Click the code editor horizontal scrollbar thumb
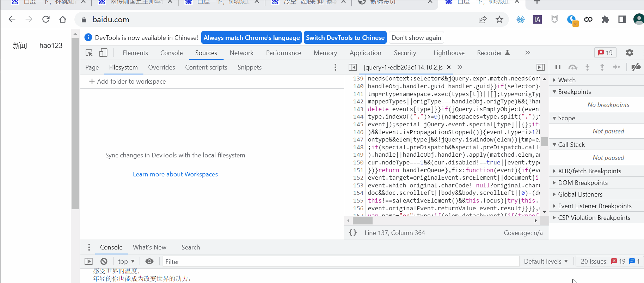The height and width of the screenshot is (283, 644). [x=363, y=221]
